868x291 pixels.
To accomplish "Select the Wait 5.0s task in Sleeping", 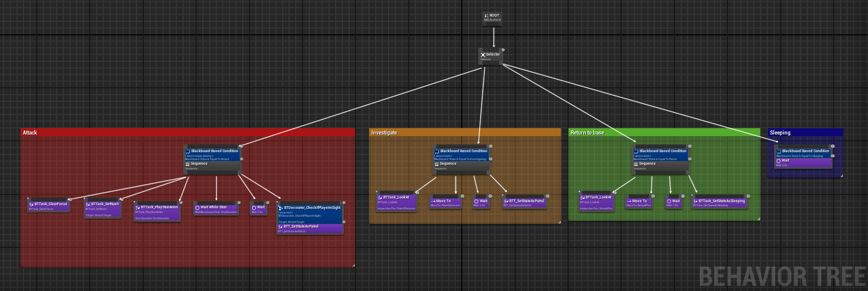I will click(x=803, y=163).
